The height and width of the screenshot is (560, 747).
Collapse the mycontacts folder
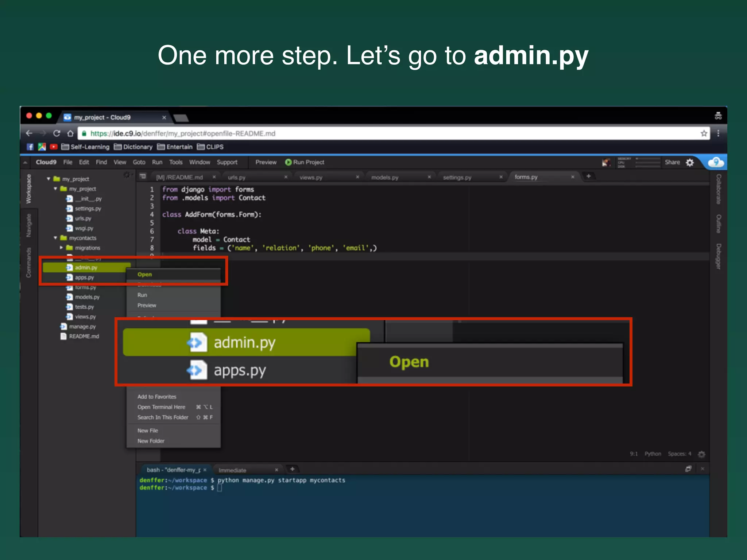pos(55,238)
